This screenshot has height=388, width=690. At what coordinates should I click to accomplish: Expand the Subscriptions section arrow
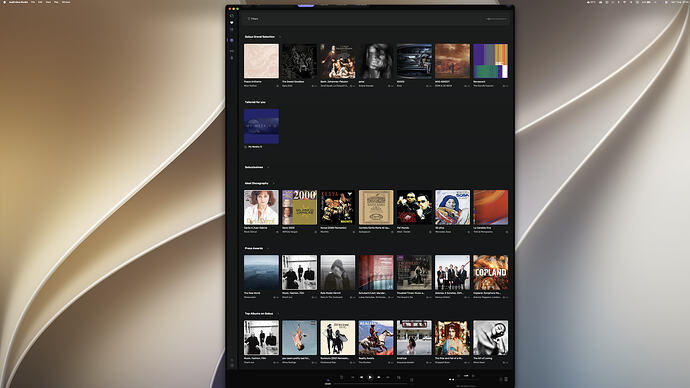tap(268, 167)
